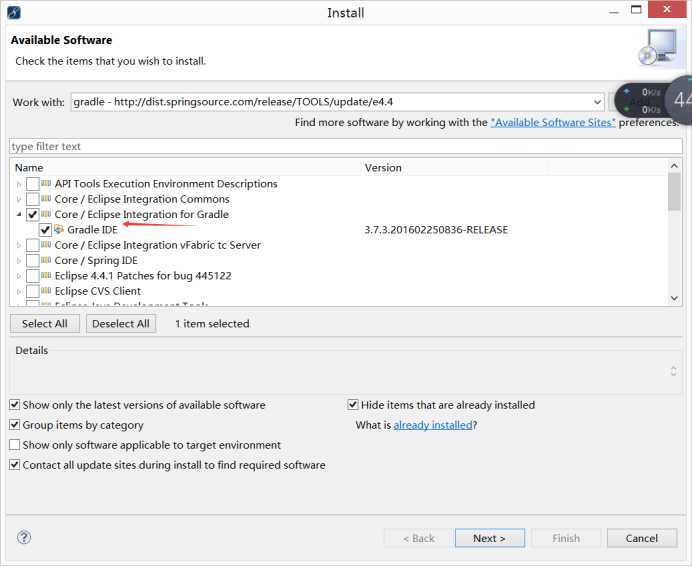
Task: Open the Available Software Sites link
Action: (x=553, y=122)
